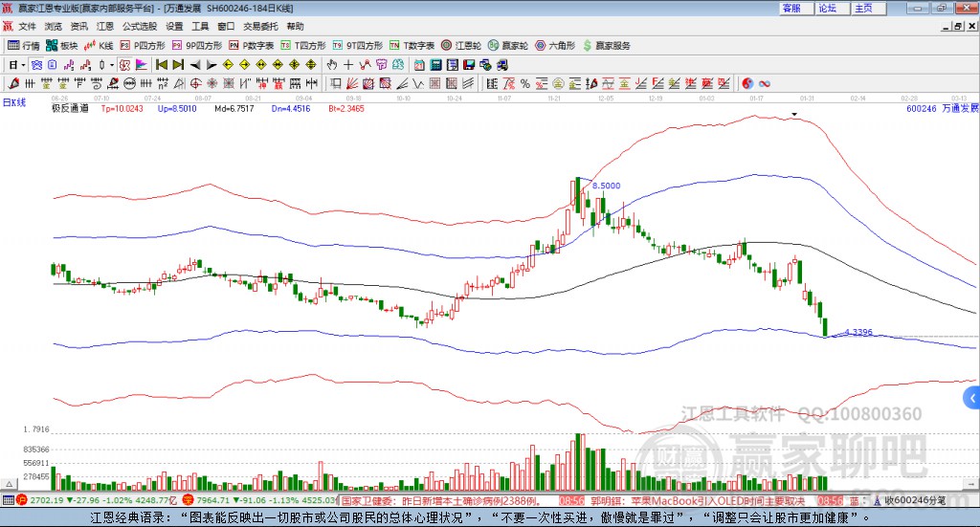The image size is (980, 527).
Task: Open dropdown arrow beside the candlestick-style icon
Action: pos(112,64)
